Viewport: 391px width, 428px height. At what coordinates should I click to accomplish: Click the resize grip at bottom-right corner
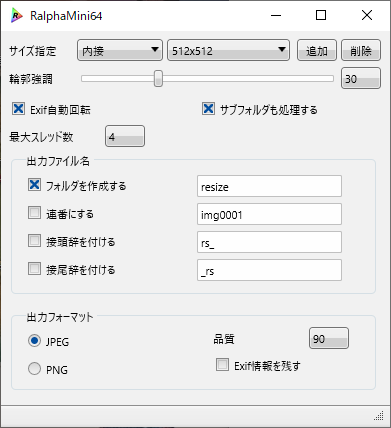click(379, 416)
